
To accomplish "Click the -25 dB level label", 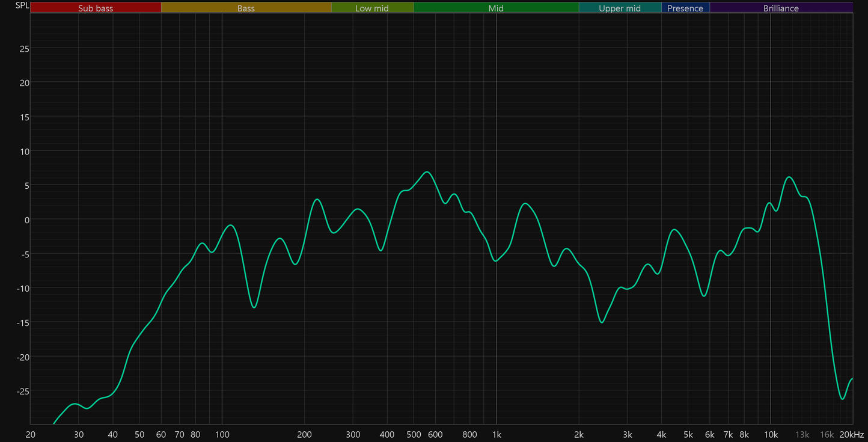I will (23, 391).
